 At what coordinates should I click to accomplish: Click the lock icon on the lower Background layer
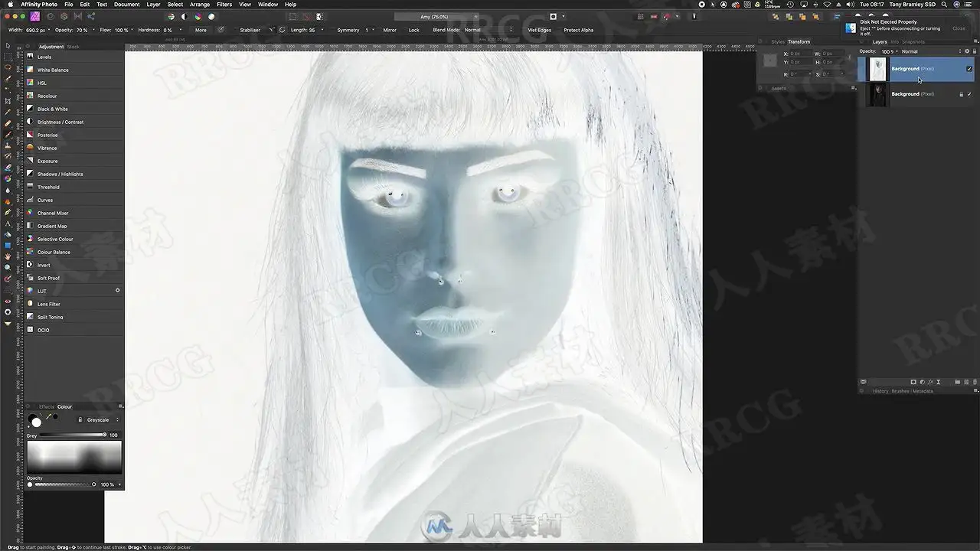tap(961, 94)
